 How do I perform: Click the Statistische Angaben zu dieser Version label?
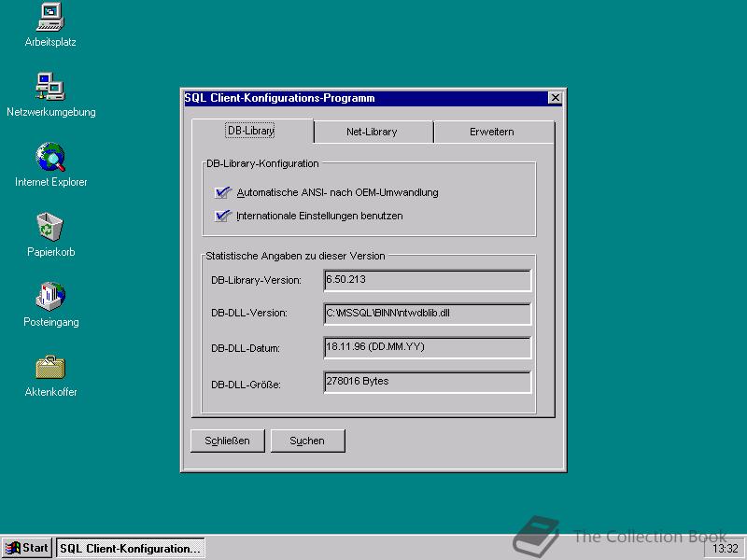(295, 256)
